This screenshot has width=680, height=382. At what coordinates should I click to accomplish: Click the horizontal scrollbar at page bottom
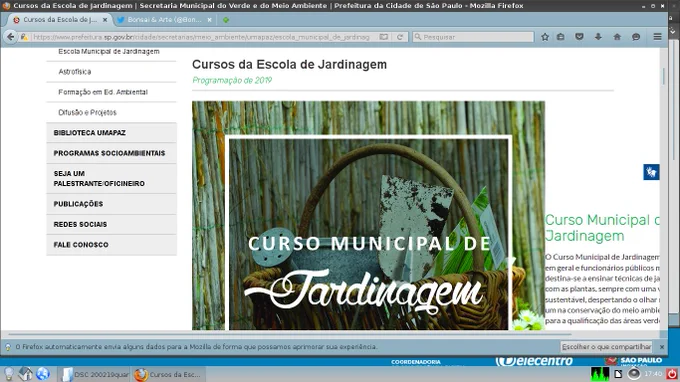click(289, 334)
